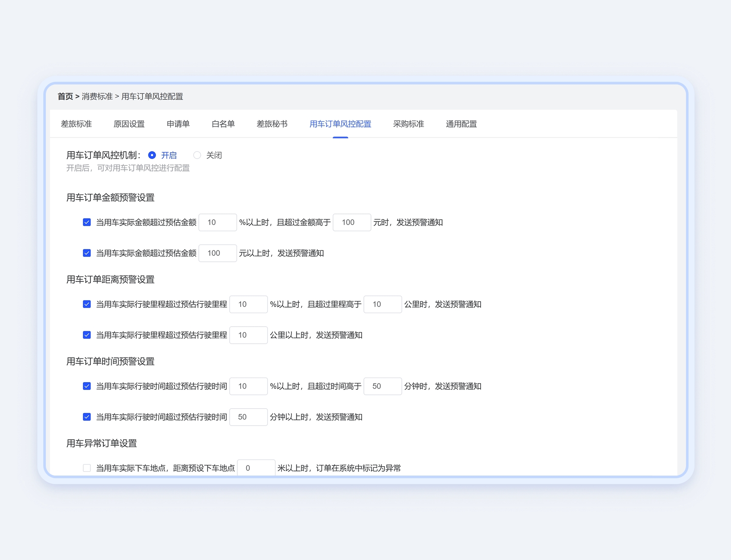Switch to the 通用配置 tab
Image resolution: width=731 pixels, height=560 pixels.
(x=461, y=124)
